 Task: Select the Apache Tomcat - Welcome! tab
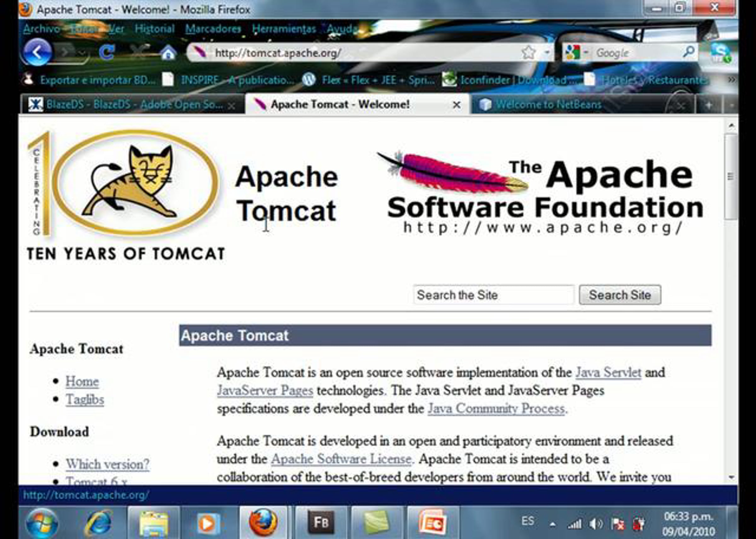click(x=357, y=104)
